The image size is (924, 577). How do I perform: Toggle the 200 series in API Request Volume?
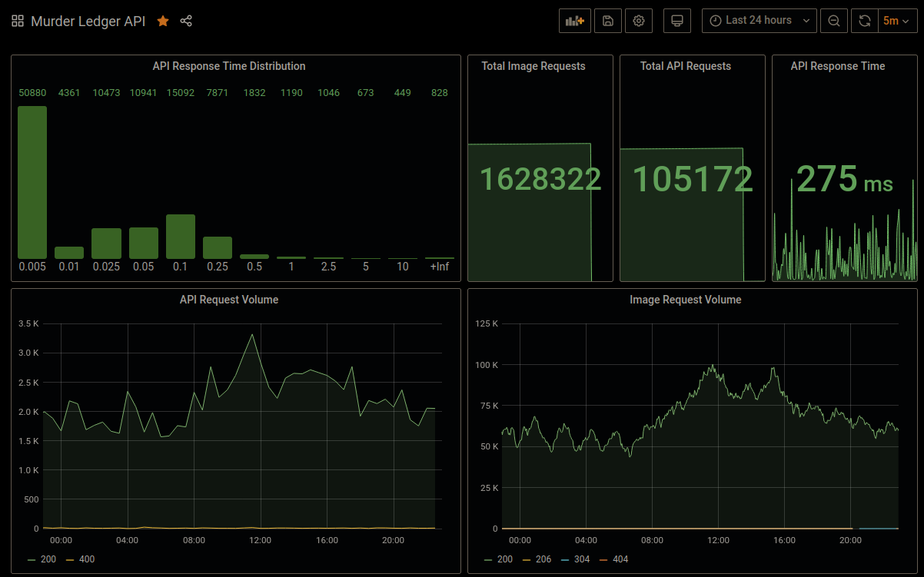48,559
